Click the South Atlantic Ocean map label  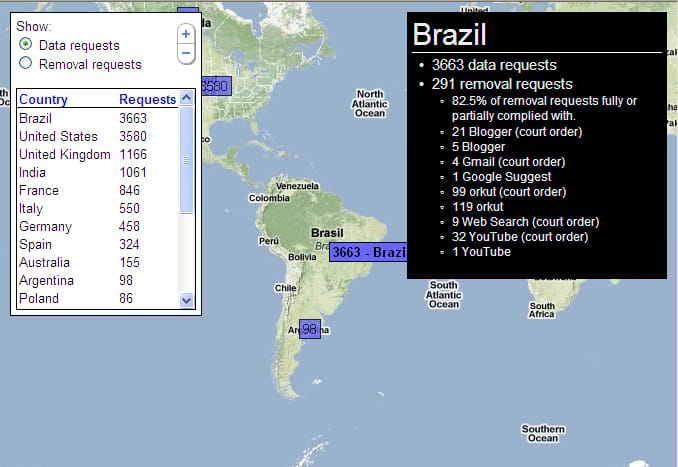coord(444,294)
